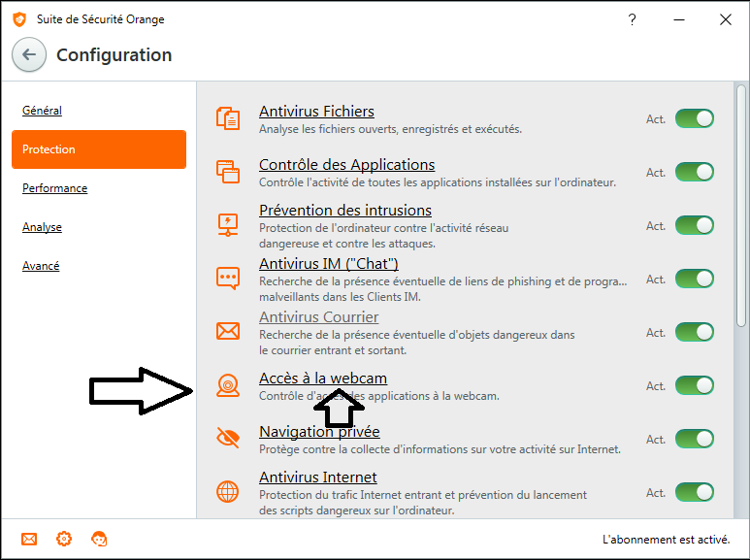Click the Antivirus Courrier envelope icon
The image size is (750, 560).
[x=227, y=332]
